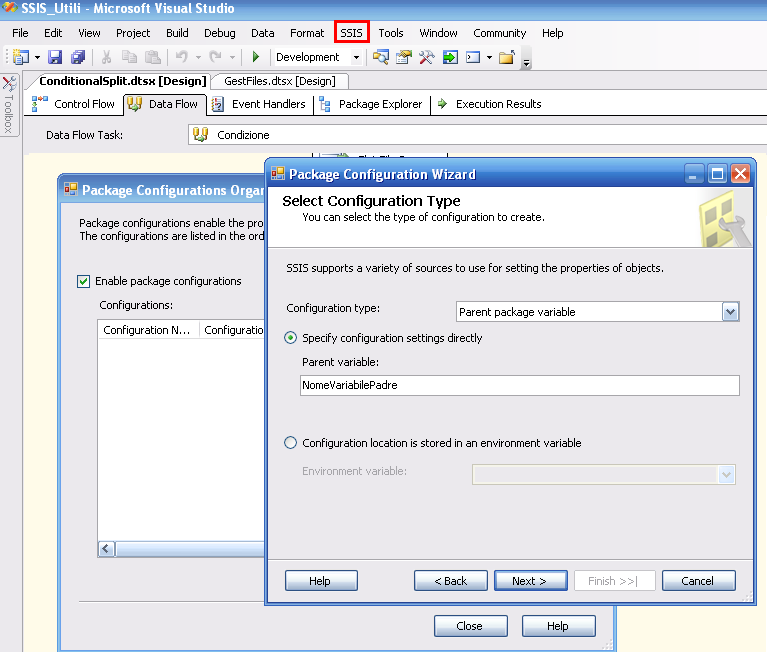The image size is (767, 652).
Task: Minimize the Package Configuration Wizard window
Action: (693, 174)
